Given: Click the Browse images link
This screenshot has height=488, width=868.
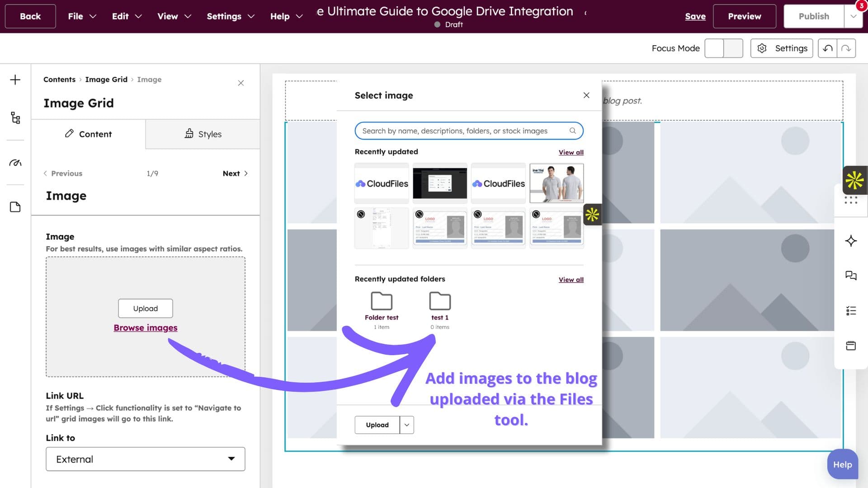Looking at the screenshot, I should tap(145, 328).
